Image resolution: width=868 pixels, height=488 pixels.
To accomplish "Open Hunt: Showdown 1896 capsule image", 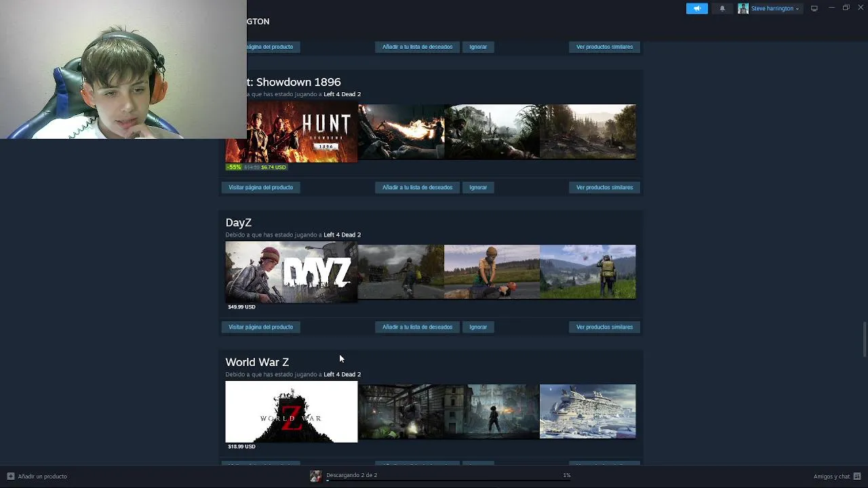I will coord(292,131).
